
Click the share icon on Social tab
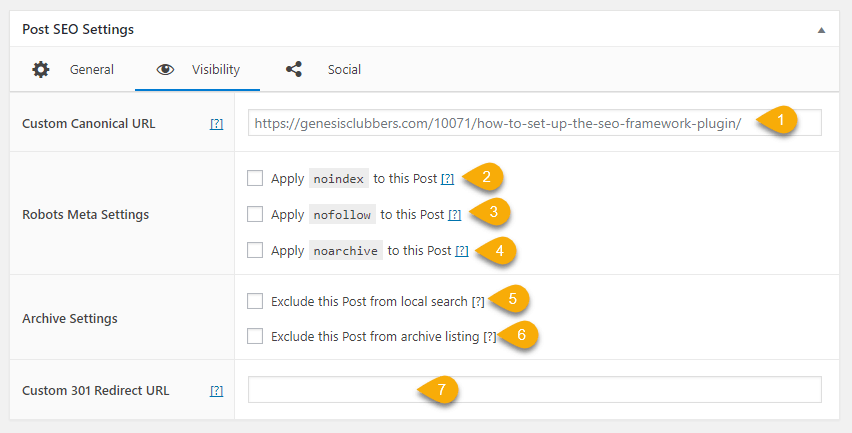point(294,70)
